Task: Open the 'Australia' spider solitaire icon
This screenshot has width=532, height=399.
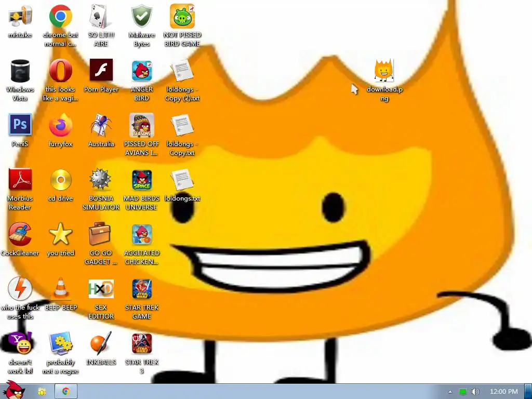Action: [101, 125]
